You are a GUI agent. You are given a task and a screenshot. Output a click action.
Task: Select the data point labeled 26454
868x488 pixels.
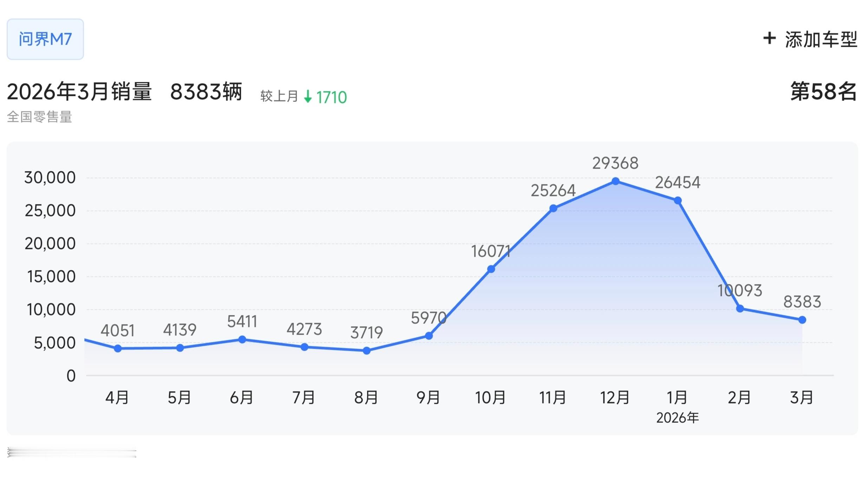coord(678,200)
